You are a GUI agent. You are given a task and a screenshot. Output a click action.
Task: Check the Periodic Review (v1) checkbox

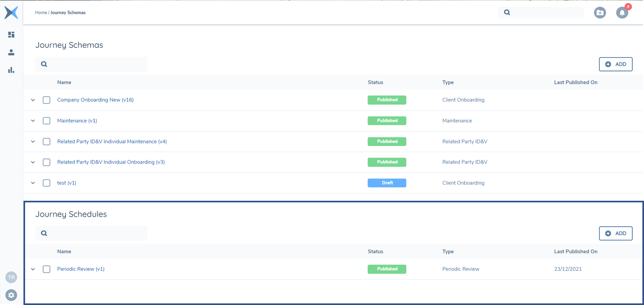tap(47, 269)
